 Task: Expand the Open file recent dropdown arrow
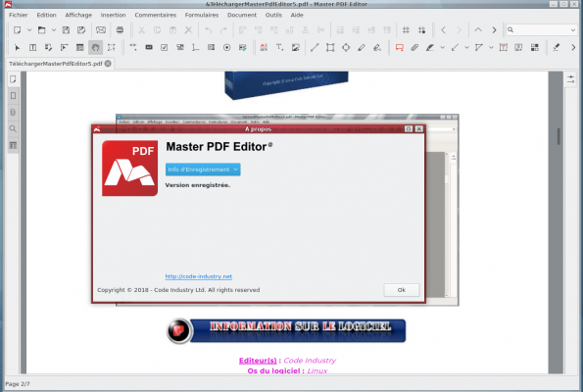coord(54,30)
